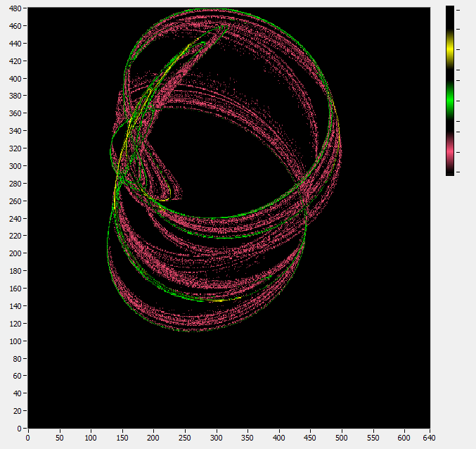The height and width of the screenshot is (449, 476).
Task: Select the 120 axis label
Action: [x=15, y=324]
